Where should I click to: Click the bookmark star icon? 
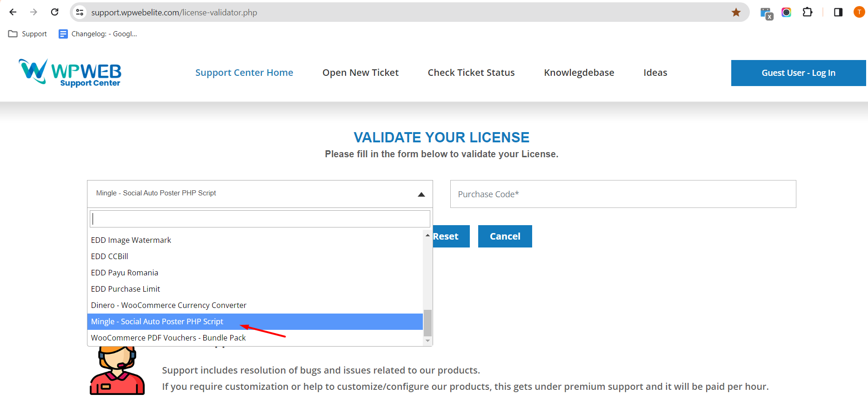click(x=736, y=12)
